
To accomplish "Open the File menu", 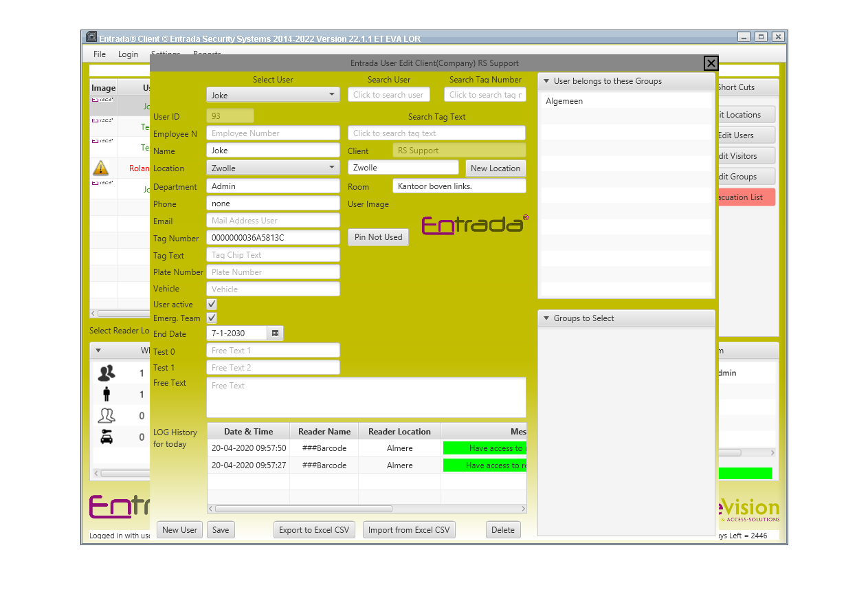I will click(100, 54).
